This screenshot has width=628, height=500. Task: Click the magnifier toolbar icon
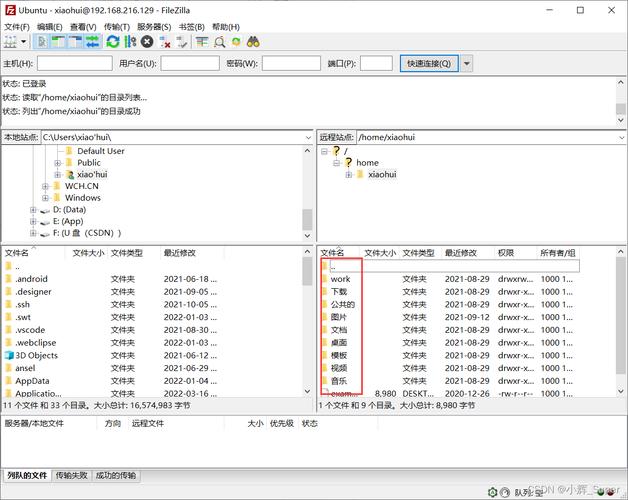click(219, 42)
